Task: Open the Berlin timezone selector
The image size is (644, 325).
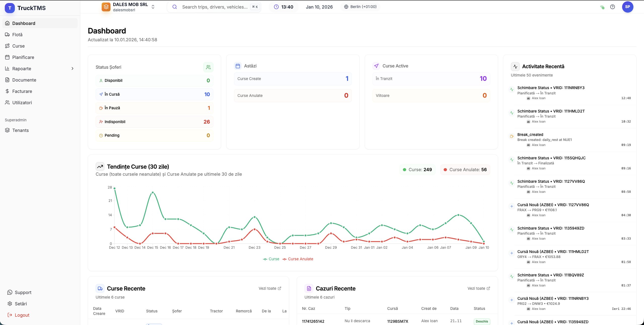Action: tap(360, 7)
